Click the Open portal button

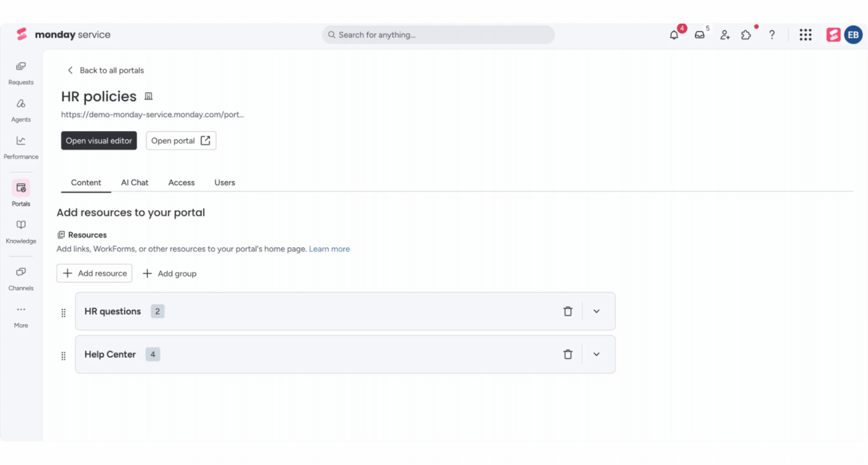pos(181,140)
